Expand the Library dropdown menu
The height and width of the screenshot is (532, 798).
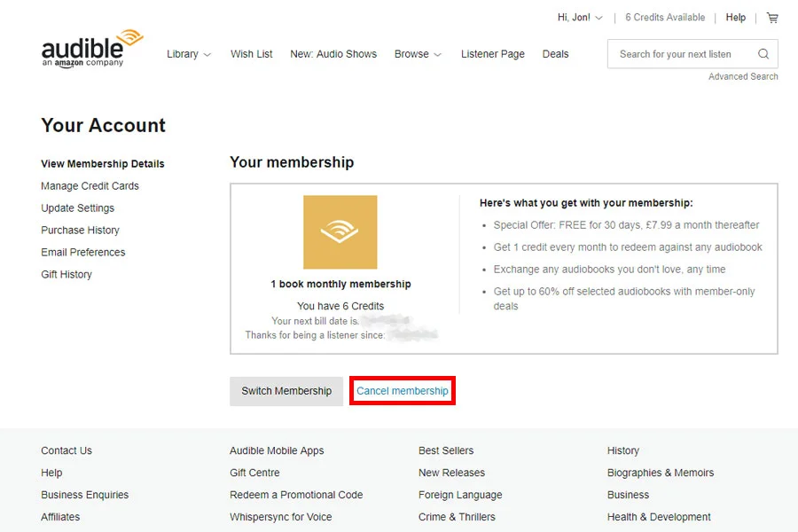pos(189,54)
